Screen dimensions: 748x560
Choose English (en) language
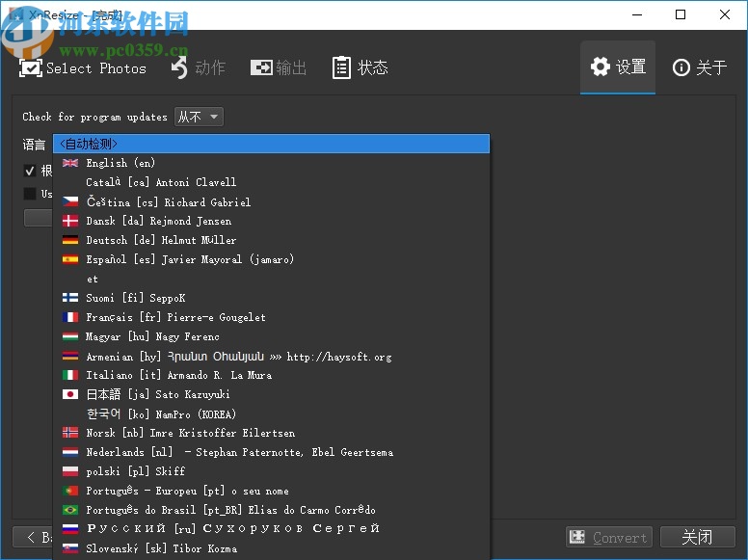pos(271,163)
